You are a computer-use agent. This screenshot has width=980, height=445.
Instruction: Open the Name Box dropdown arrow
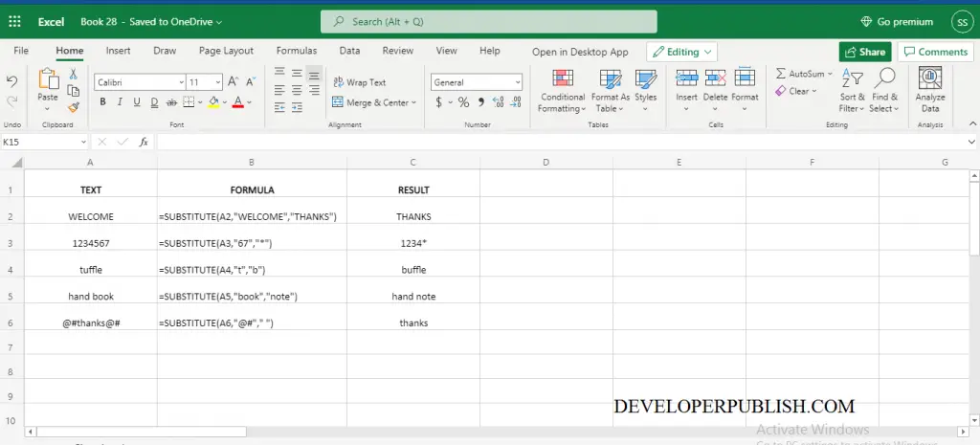83,142
